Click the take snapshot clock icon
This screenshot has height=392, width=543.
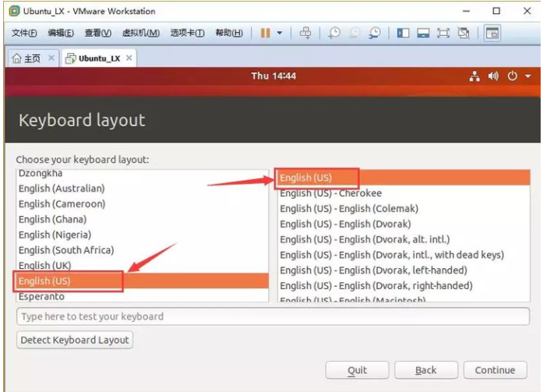(x=334, y=33)
